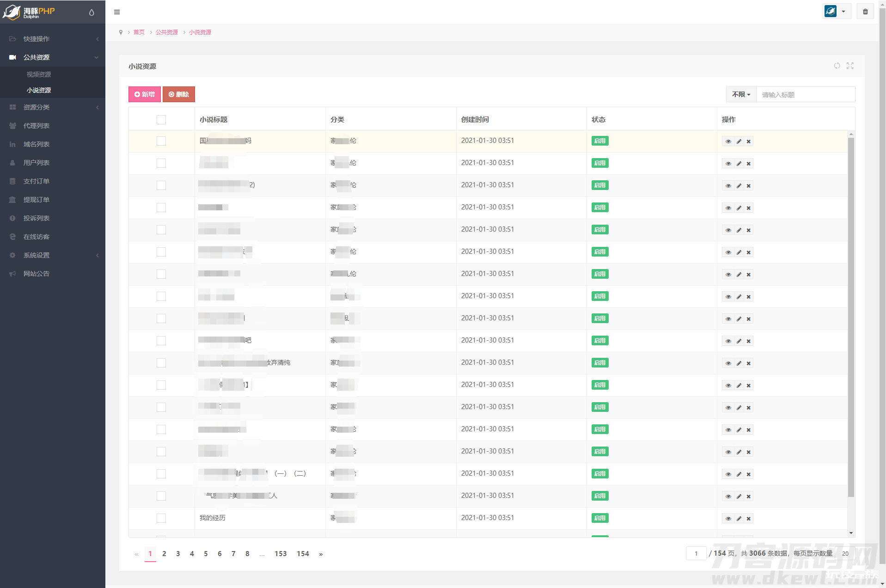Click the trash icon in top bar
The height and width of the screenshot is (588, 886).
point(865,12)
